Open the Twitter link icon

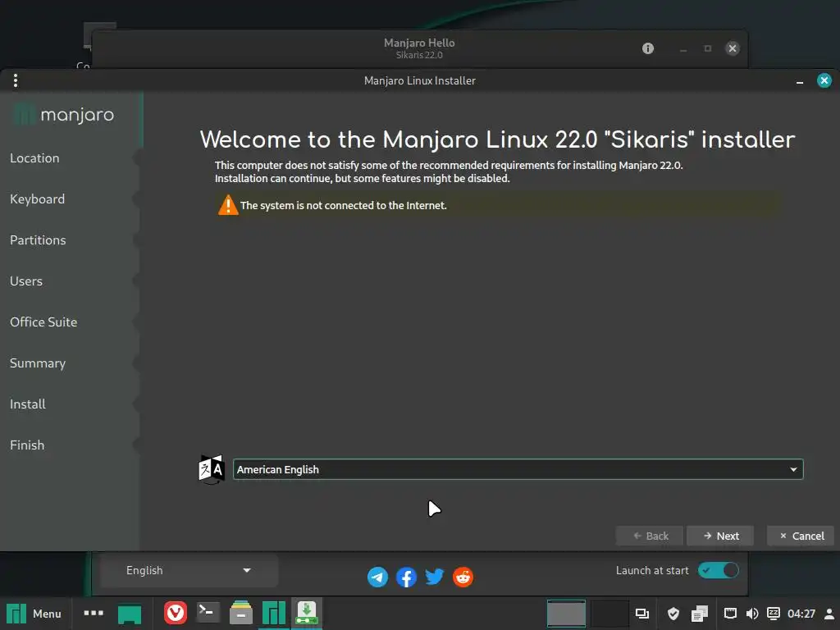click(435, 577)
